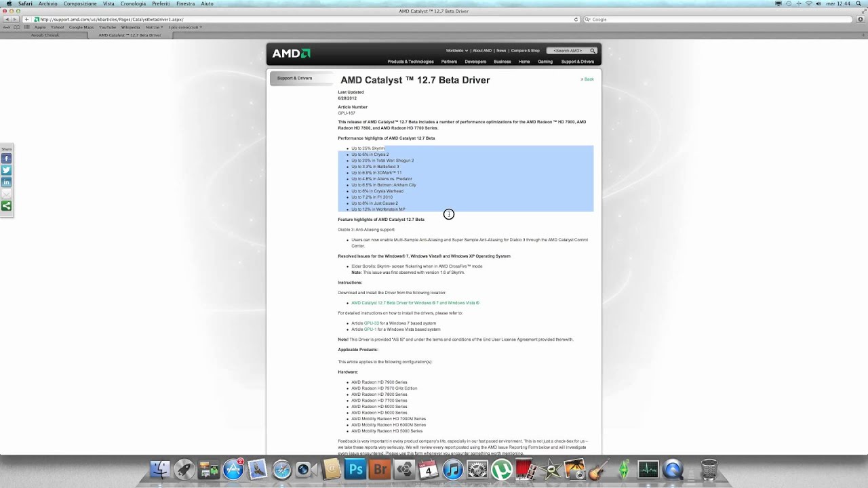Open Finder from the Dock
This screenshot has width=868, height=488.
(x=160, y=469)
